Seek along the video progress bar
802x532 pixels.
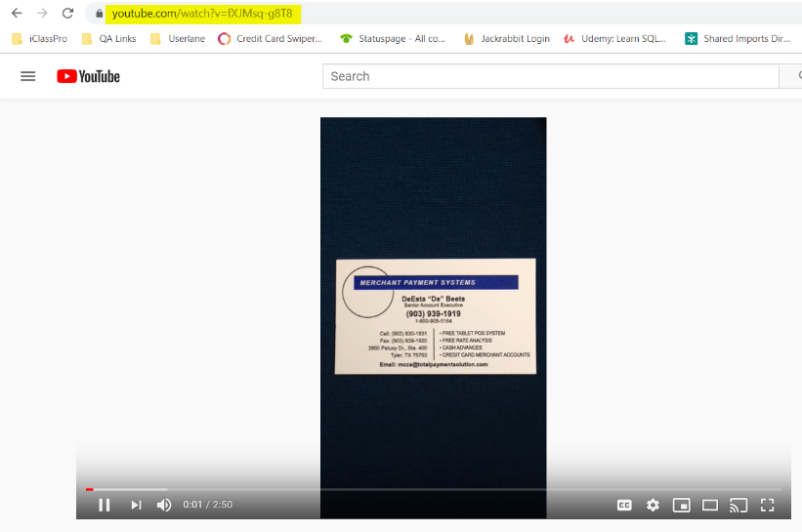[433, 490]
